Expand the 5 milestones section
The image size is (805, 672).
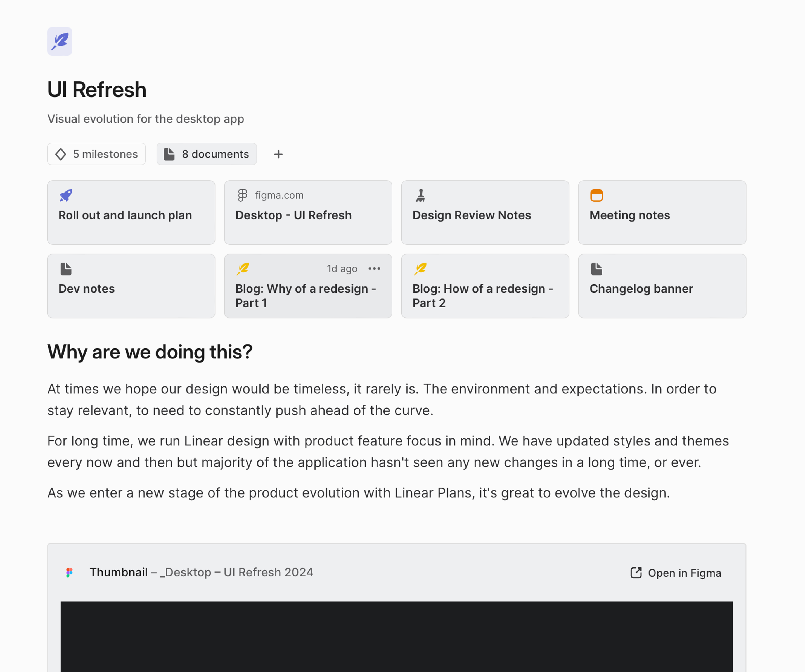(97, 154)
